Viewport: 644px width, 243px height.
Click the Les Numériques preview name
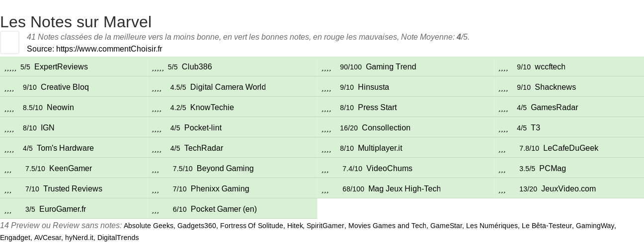tap(491, 226)
